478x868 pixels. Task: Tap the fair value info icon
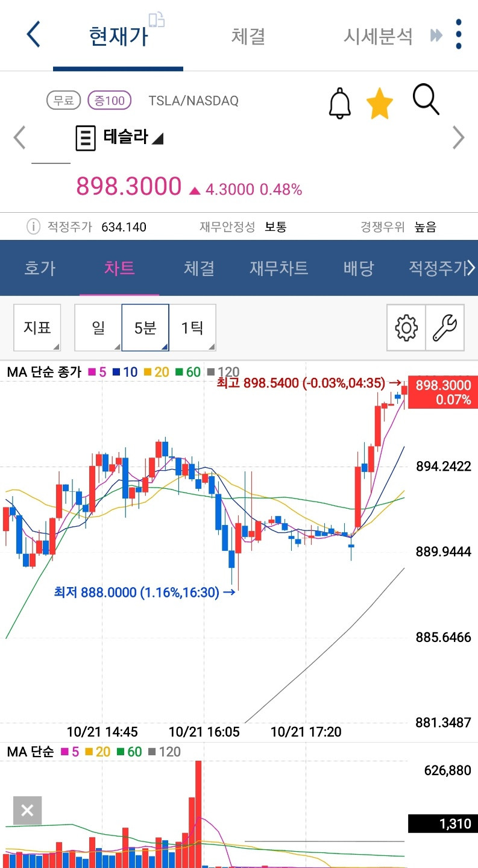point(33,227)
